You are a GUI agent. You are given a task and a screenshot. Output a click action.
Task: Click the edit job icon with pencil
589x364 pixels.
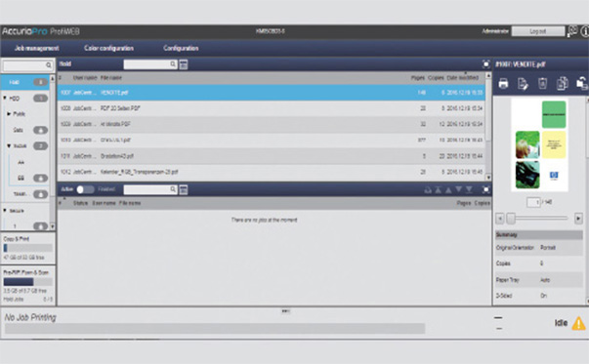(523, 83)
